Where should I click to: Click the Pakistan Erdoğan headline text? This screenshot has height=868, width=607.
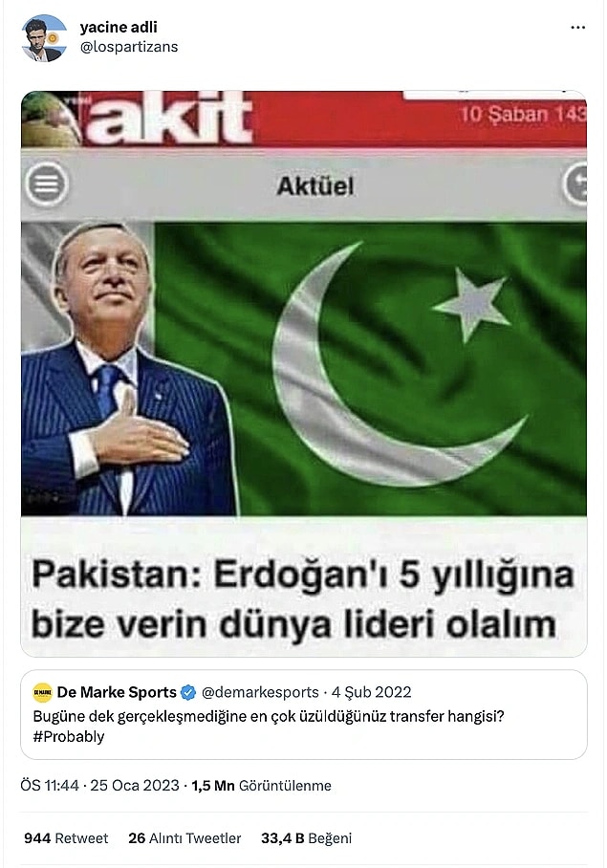click(x=303, y=599)
